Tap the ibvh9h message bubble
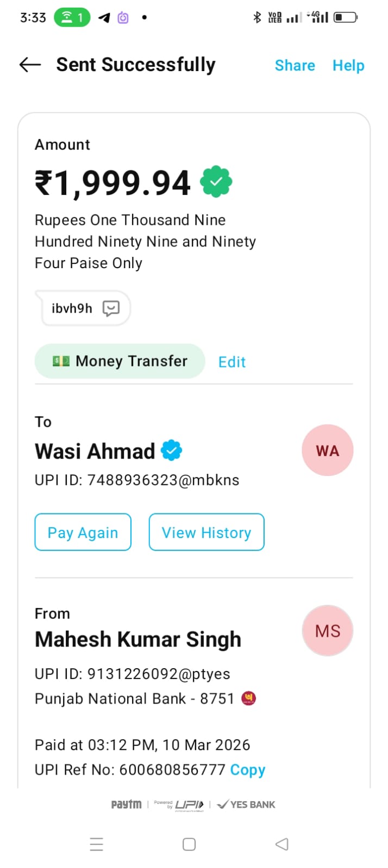This screenshot has height=868, width=388. [x=73, y=308]
